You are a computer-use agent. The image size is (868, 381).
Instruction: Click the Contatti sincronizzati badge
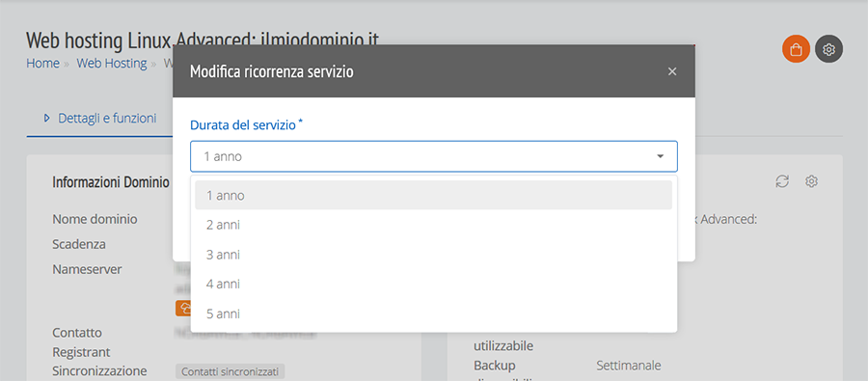(231, 371)
